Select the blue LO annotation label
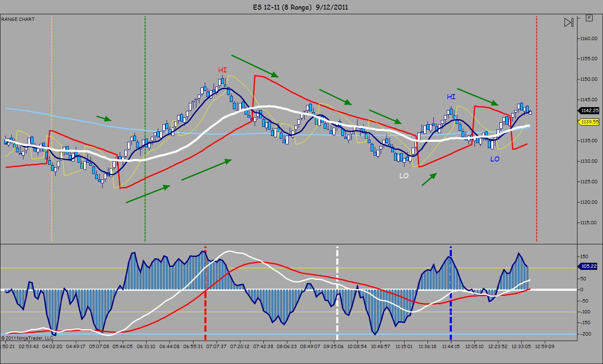This screenshot has width=603, height=364. (x=495, y=159)
